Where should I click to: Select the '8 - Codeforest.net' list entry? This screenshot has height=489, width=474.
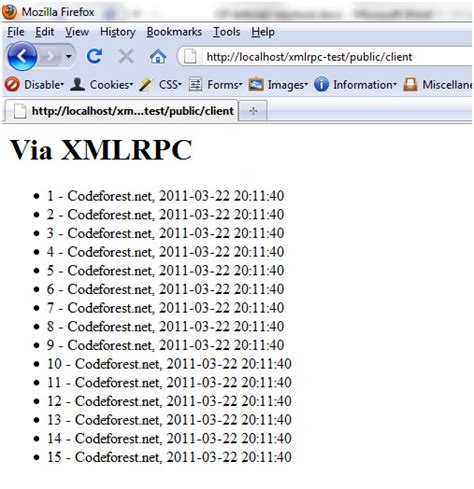165,326
